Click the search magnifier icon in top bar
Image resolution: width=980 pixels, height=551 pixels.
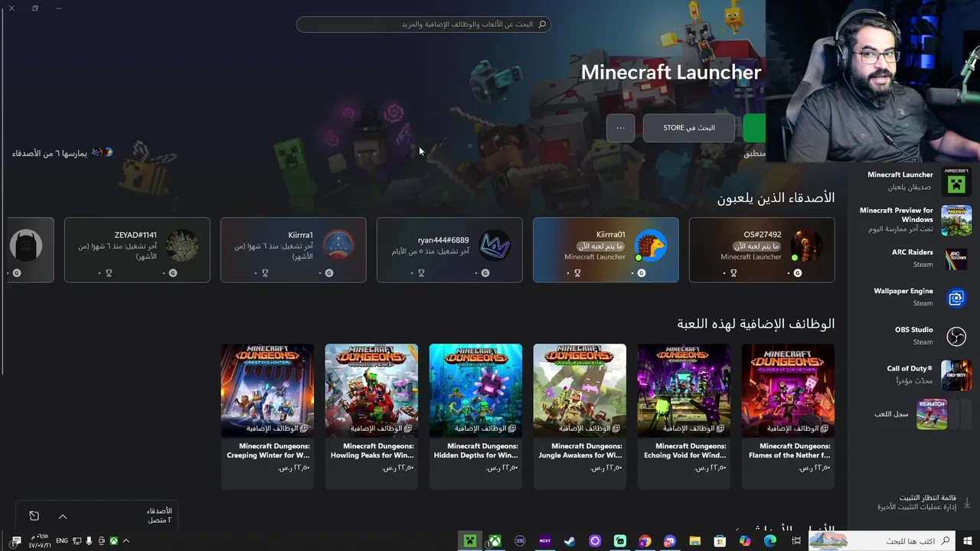(542, 24)
